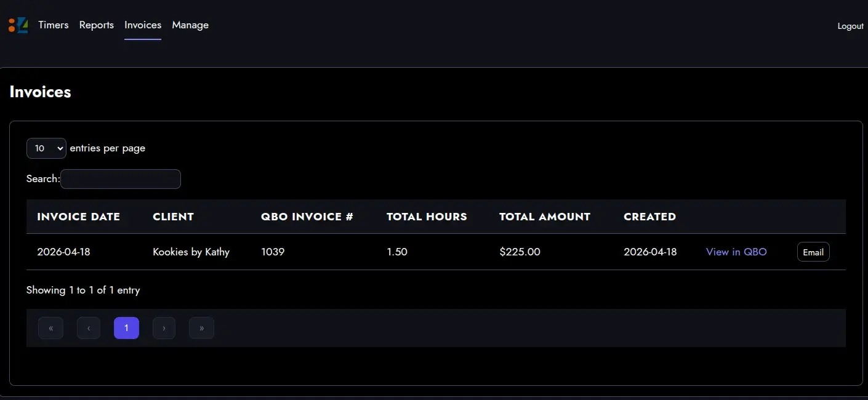868x400 pixels.
Task: Sort by Created column header
Action: pyautogui.click(x=649, y=217)
